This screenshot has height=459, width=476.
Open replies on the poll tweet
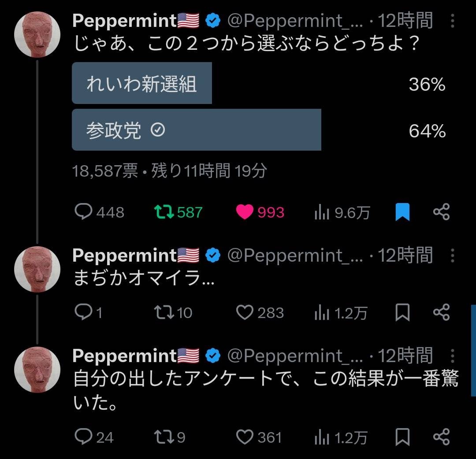click(83, 213)
